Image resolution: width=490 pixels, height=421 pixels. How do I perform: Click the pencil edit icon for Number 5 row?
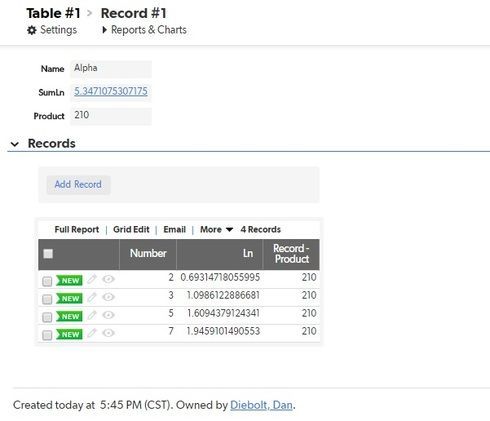coord(92,315)
